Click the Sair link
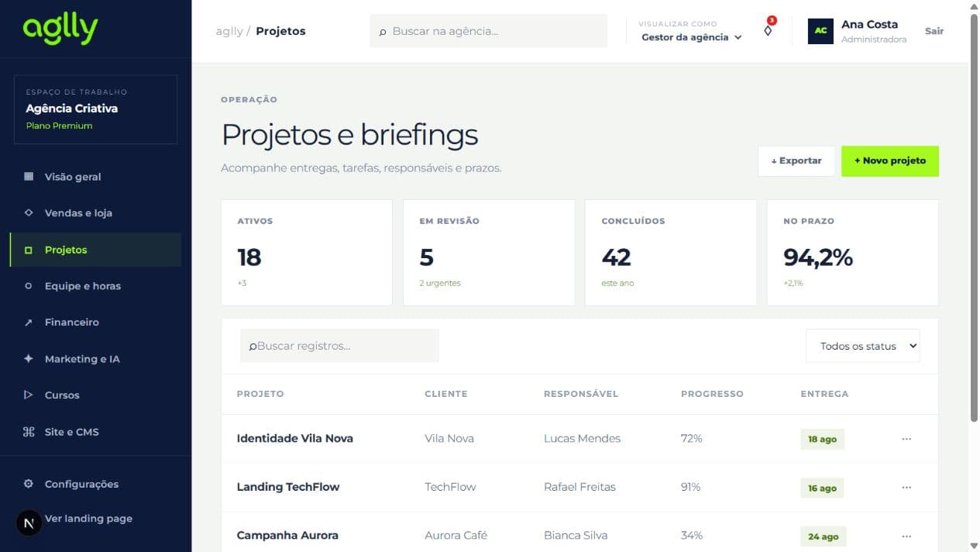The width and height of the screenshot is (980, 552). (x=934, y=31)
